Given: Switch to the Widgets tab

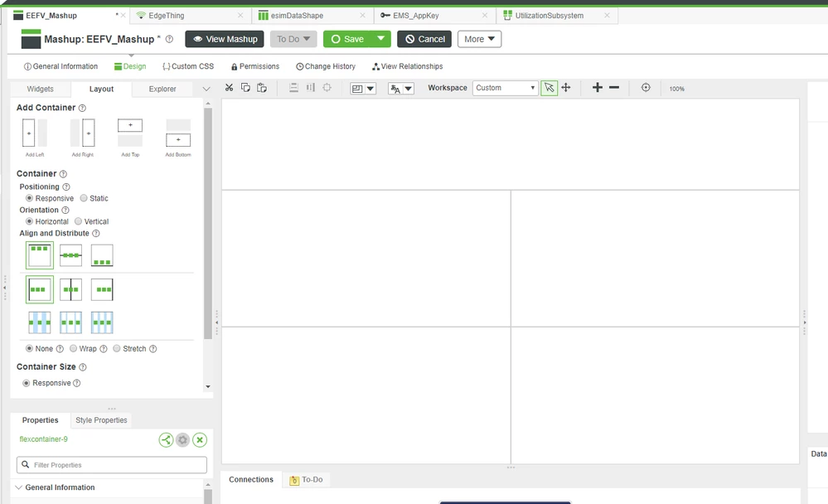Looking at the screenshot, I should pyautogui.click(x=40, y=89).
